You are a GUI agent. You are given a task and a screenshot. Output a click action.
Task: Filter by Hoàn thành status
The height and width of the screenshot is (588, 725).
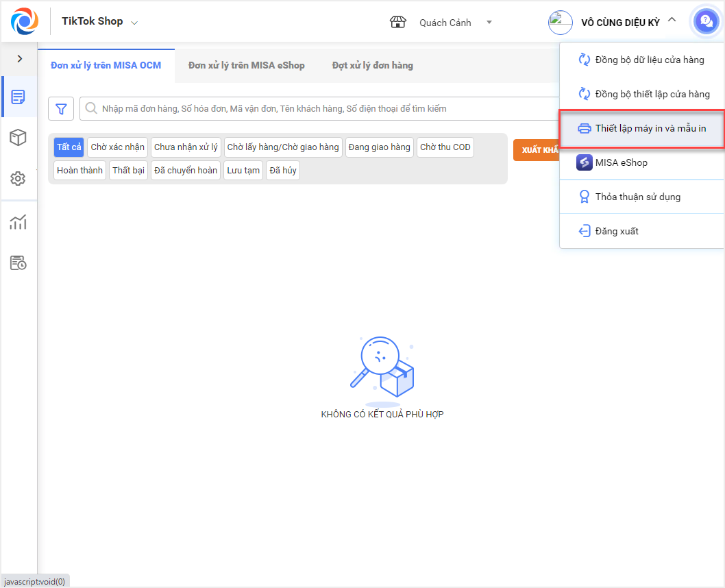(79, 170)
